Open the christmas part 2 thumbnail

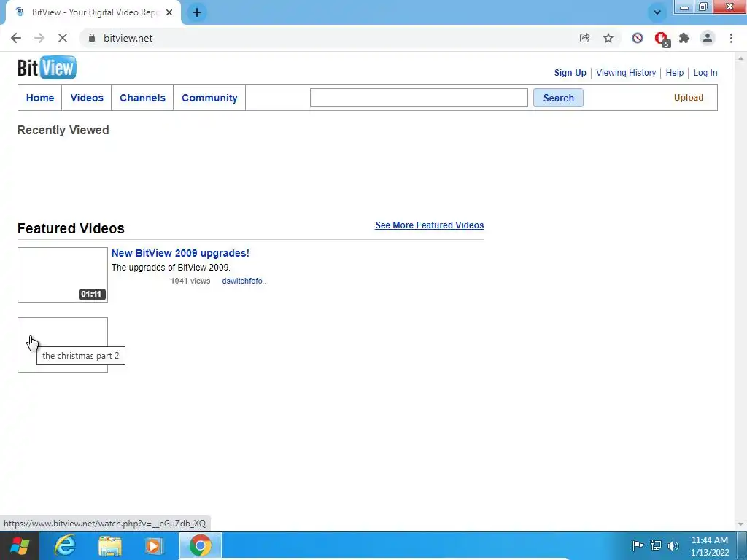tap(63, 345)
